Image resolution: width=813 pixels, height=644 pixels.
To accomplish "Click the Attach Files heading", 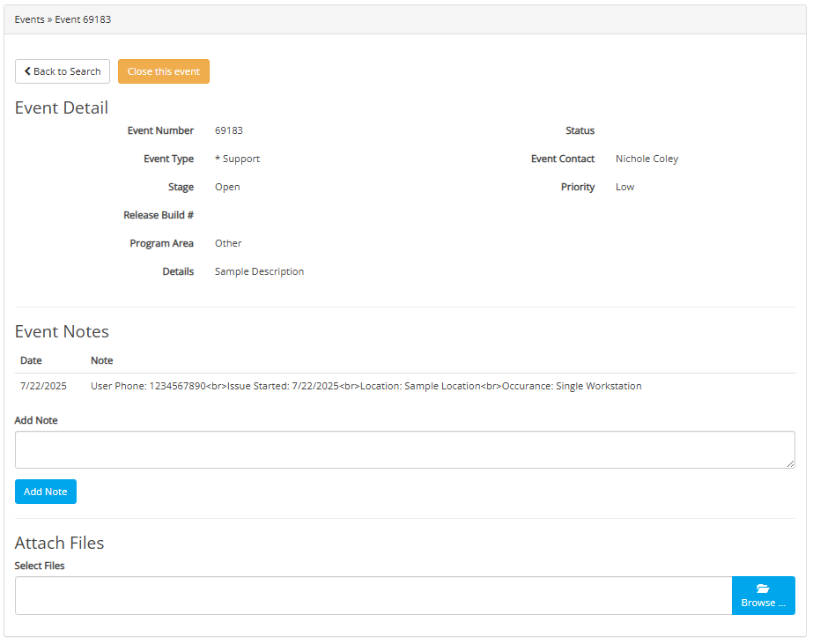I will pos(60,543).
